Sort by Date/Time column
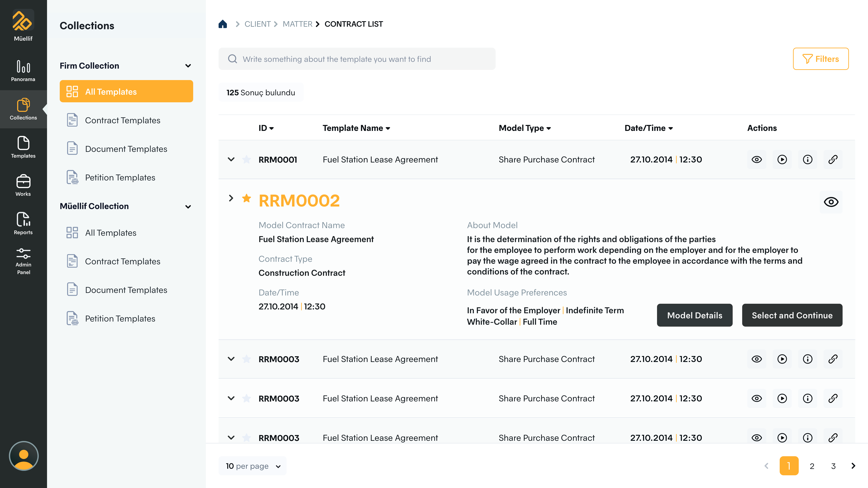Image resolution: width=868 pixels, height=488 pixels. point(649,128)
